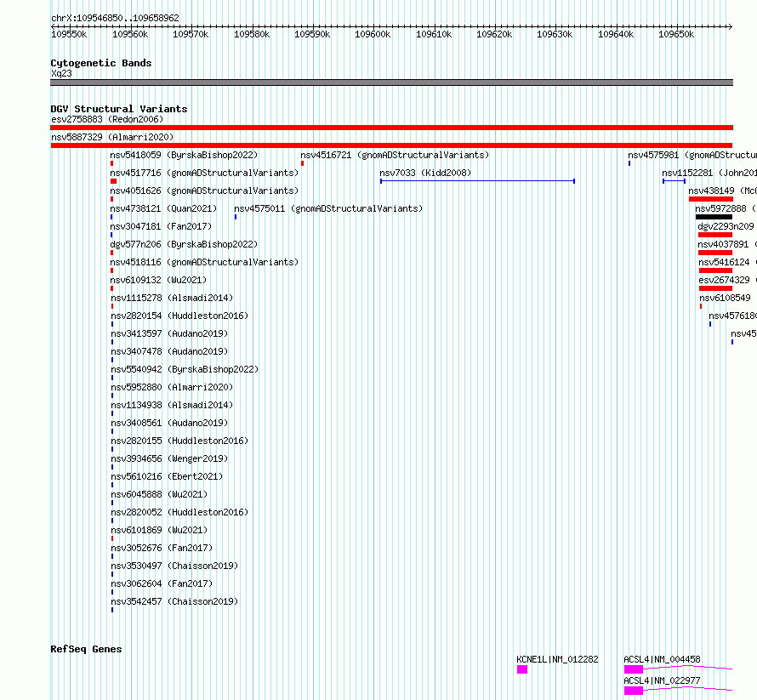This screenshot has height=700, width=757.
Task: Select the magenta ACSL4 NM_022977 exon block
Action: tap(634, 691)
